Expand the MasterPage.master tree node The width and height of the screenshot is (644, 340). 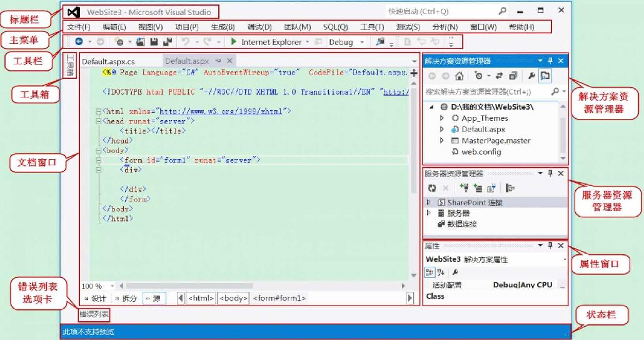coord(442,140)
